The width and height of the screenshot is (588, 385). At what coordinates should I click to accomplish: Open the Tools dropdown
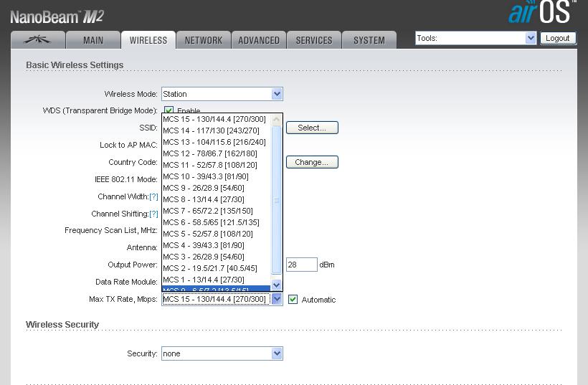[x=531, y=38]
